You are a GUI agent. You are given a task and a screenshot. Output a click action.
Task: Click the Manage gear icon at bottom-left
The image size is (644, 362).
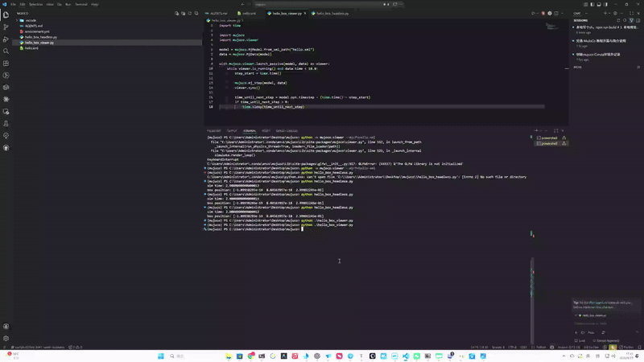click(6, 338)
